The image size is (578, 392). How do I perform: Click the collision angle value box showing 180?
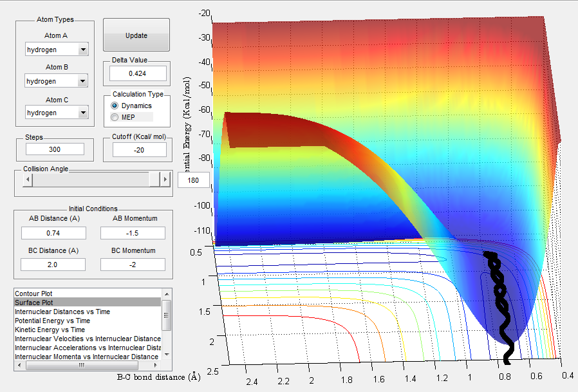(193, 180)
